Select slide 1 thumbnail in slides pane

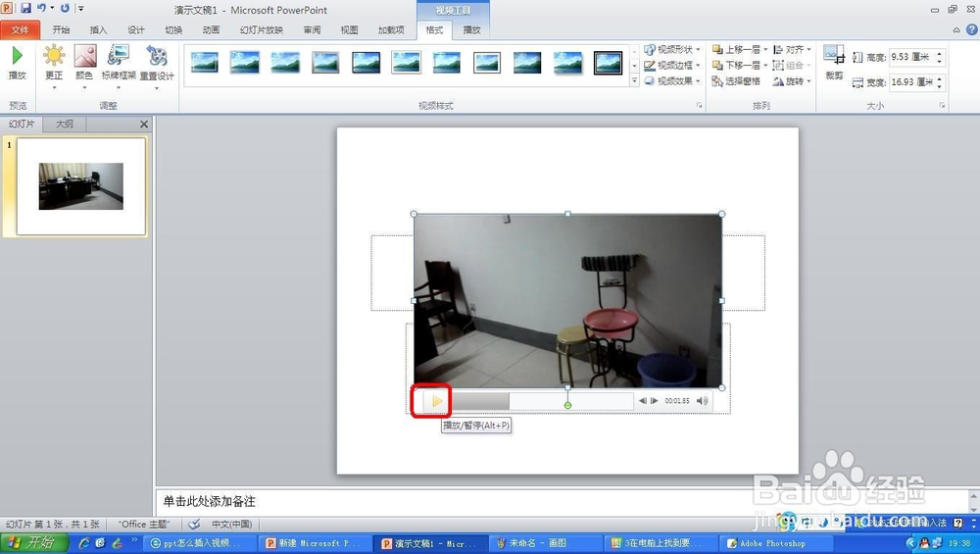click(81, 186)
